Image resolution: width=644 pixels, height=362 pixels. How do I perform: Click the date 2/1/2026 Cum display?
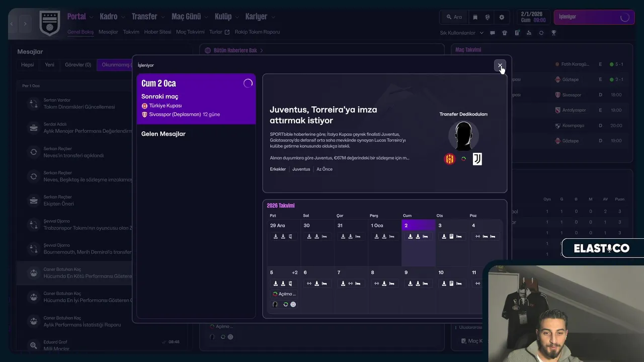click(533, 17)
